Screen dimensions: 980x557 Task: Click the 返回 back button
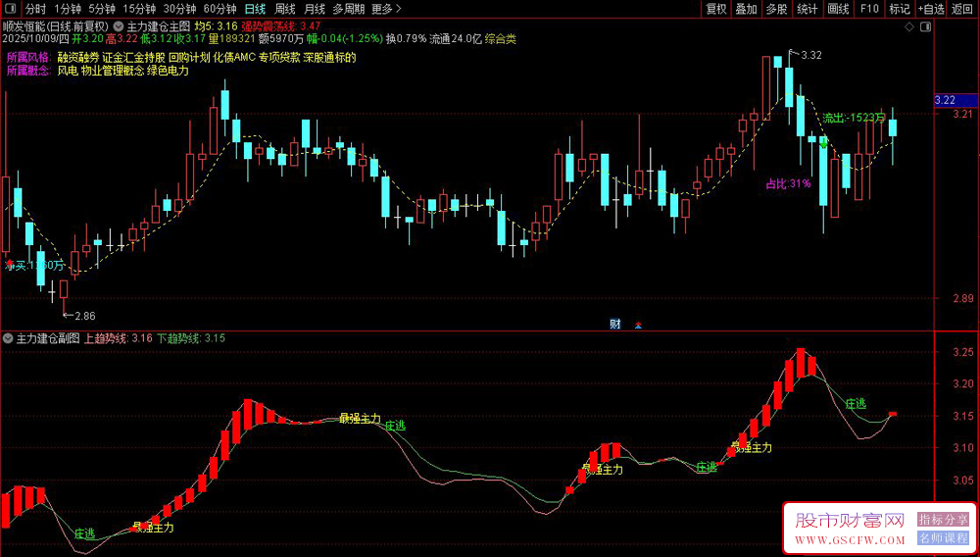pyautogui.click(x=963, y=9)
